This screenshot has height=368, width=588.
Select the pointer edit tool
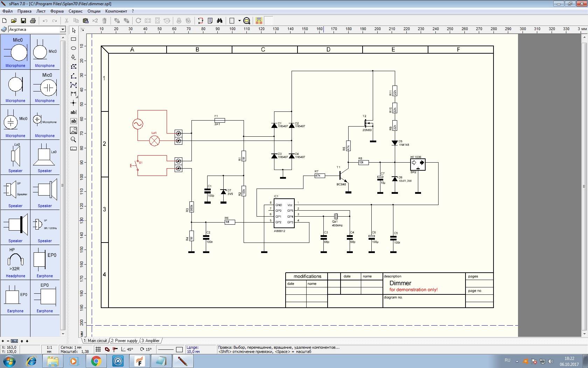click(x=73, y=30)
